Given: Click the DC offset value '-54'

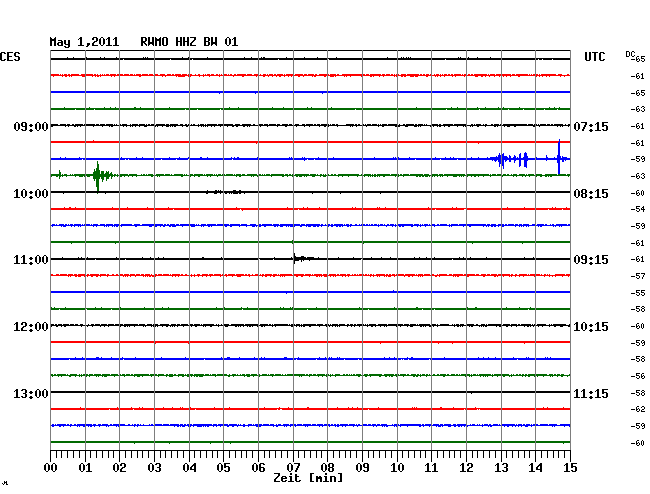Looking at the screenshot, I should (x=638, y=209).
